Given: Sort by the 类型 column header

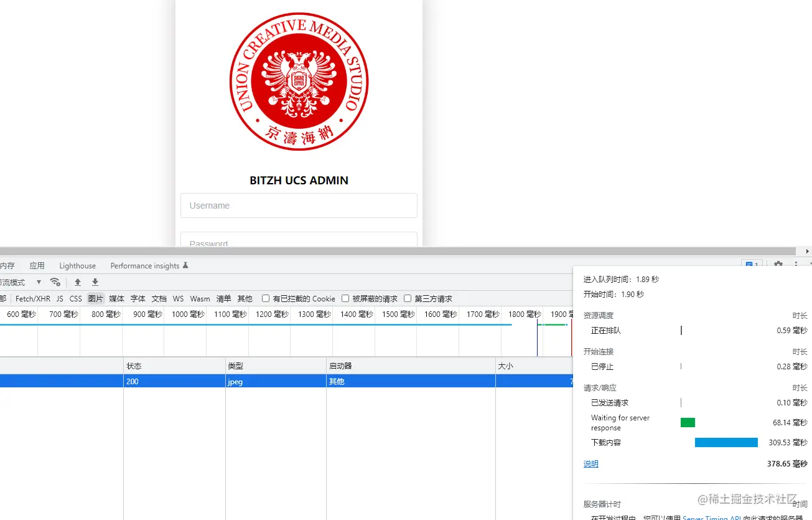Looking at the screenshot, I should (276, 366).
